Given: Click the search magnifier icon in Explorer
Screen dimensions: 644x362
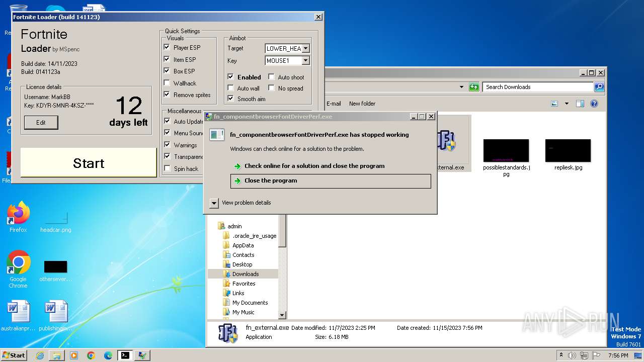Looking at the screenshot, I should [x=599, y=87].
